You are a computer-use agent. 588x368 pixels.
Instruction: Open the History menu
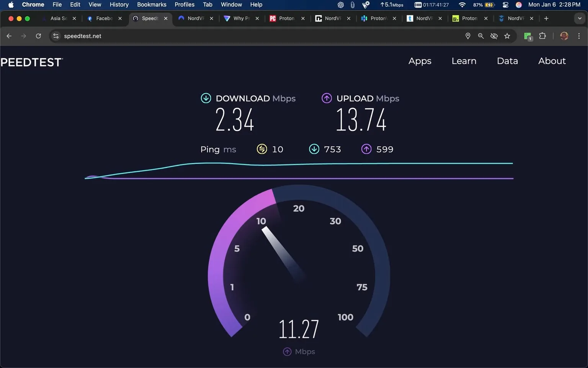tap(119, 5)
